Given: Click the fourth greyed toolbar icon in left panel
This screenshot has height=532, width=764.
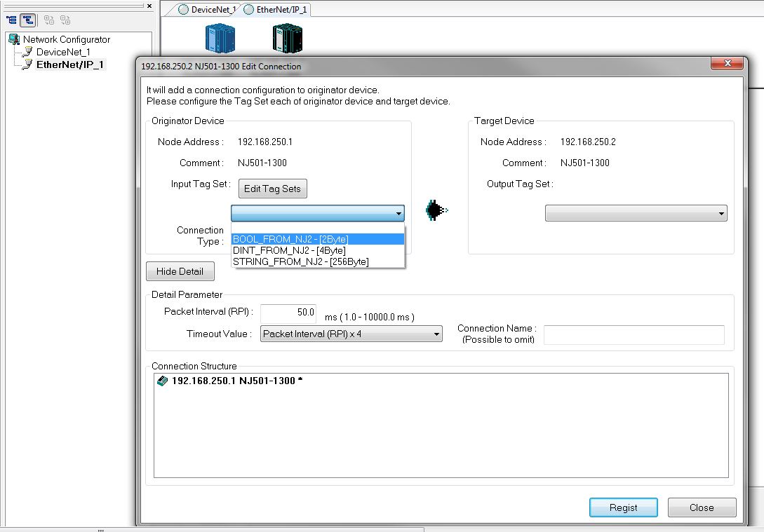Looking at the screenshot, I should pos(65,20).
